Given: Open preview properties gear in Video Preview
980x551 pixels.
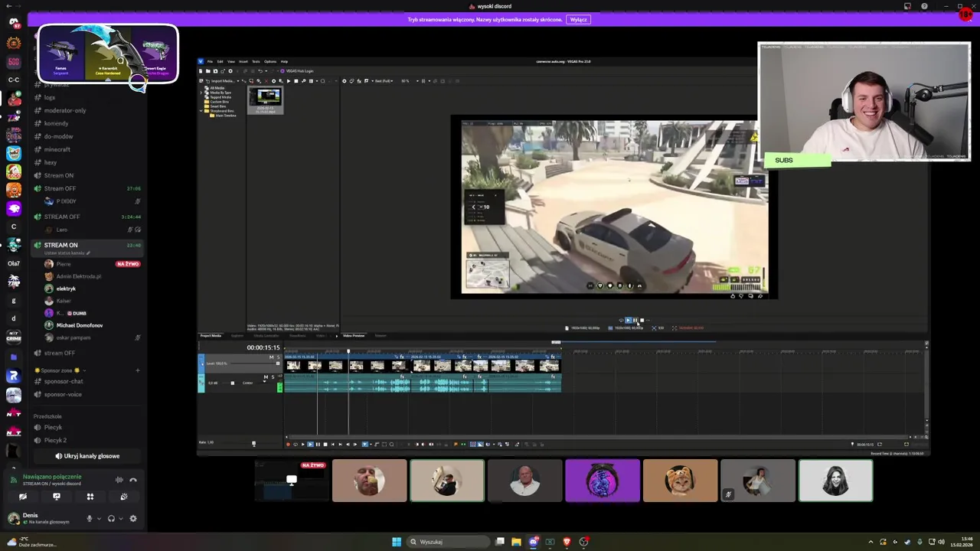Looking at the screenshot, I should pos(345,81).
